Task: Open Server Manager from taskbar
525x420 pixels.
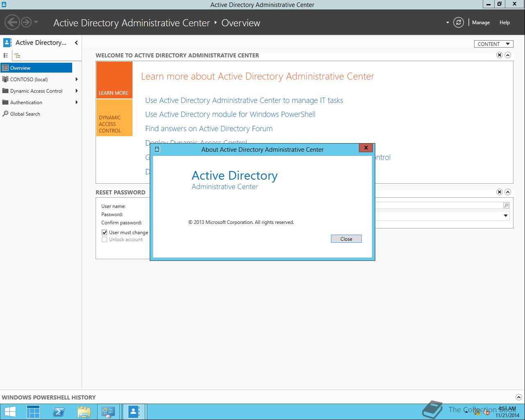Action: [33, 412]
